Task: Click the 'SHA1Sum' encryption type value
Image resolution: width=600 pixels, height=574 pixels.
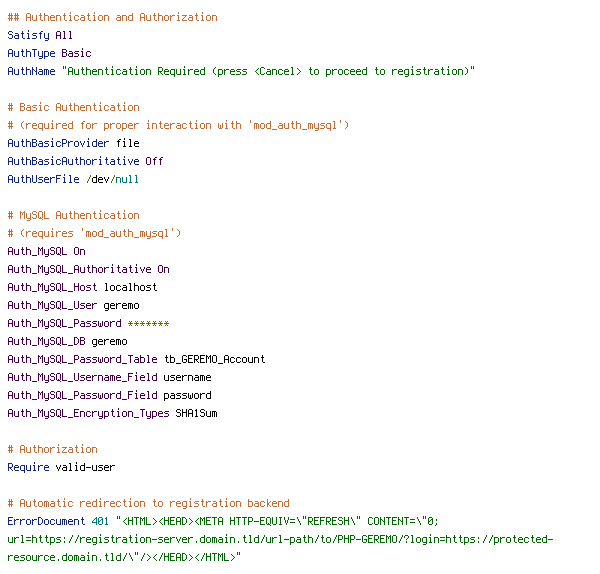Action: point(196,413)
